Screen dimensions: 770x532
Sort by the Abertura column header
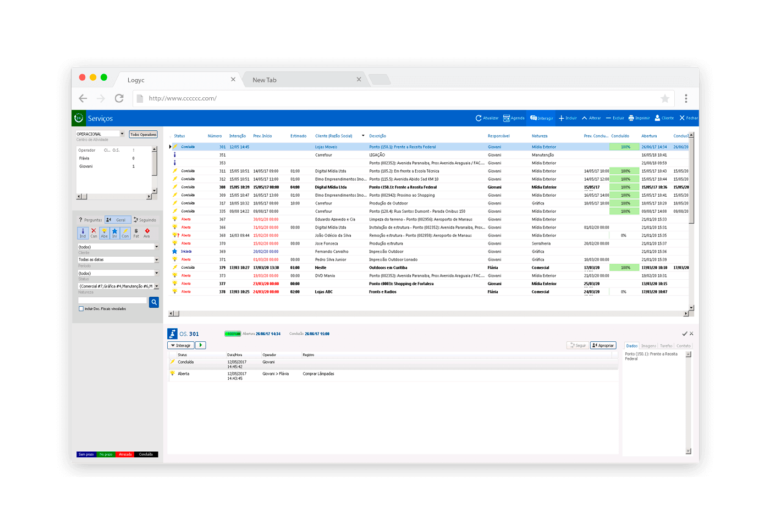(649, 136)
